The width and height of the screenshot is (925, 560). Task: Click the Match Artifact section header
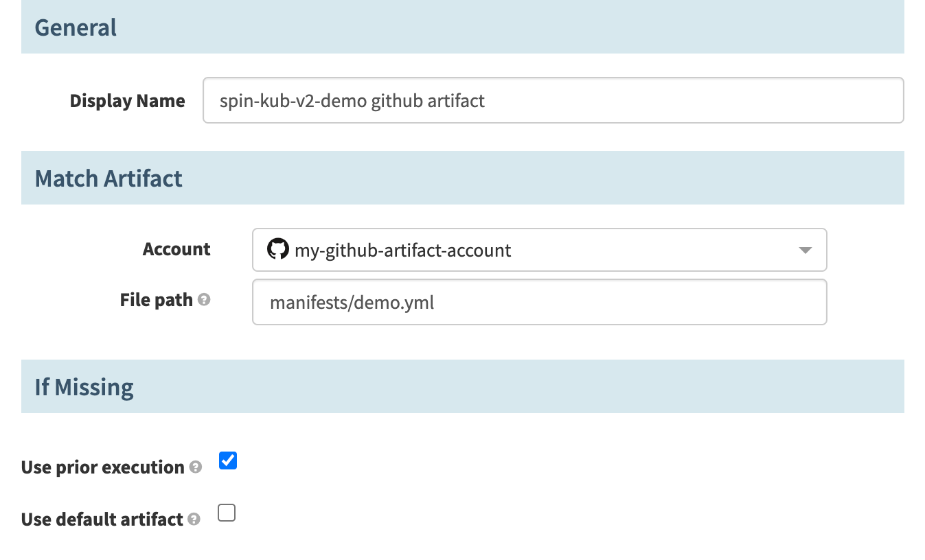coord(109,178)
